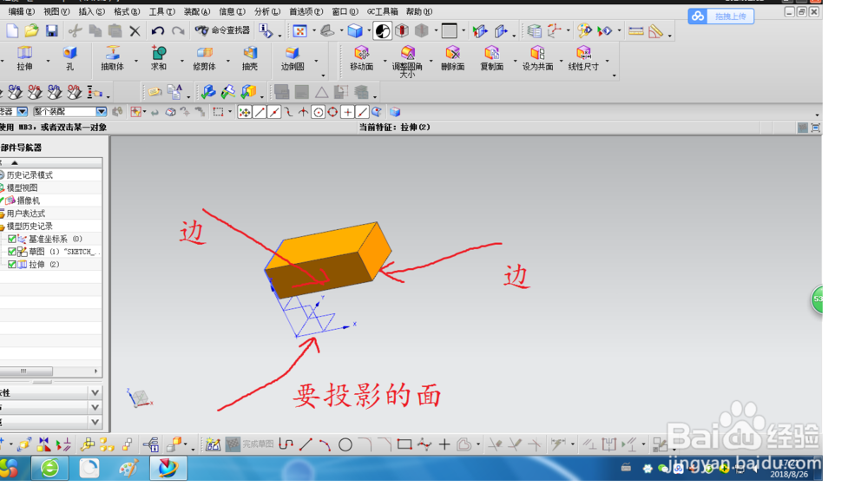Toggle checkbox for 基准坐标系 (0)

tap(11, 239)
